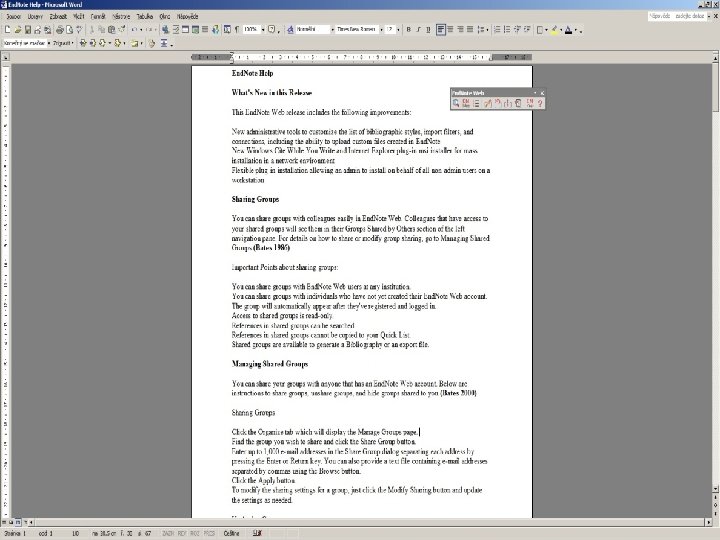Image resolution: width=720 pixels, height=540 pixels.
Task: Apply the current font color
Action: [568, 30]
